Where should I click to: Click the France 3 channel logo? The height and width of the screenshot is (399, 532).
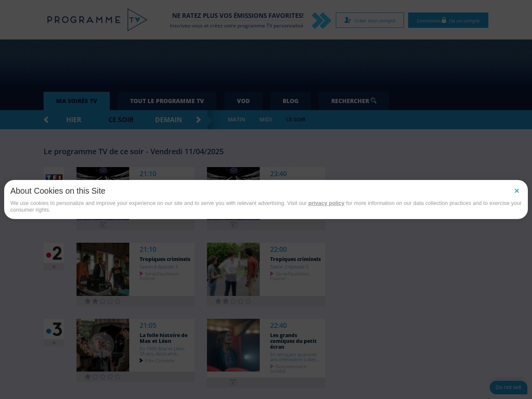pyautogui.click(x=54, y=329)
